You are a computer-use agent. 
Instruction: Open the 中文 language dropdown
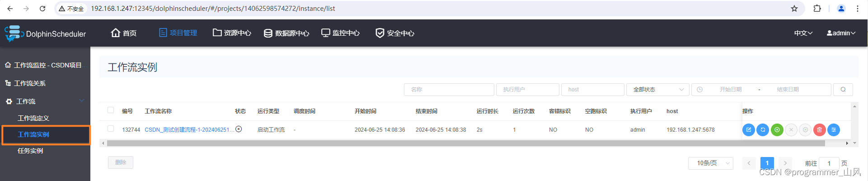coord(803,33)
